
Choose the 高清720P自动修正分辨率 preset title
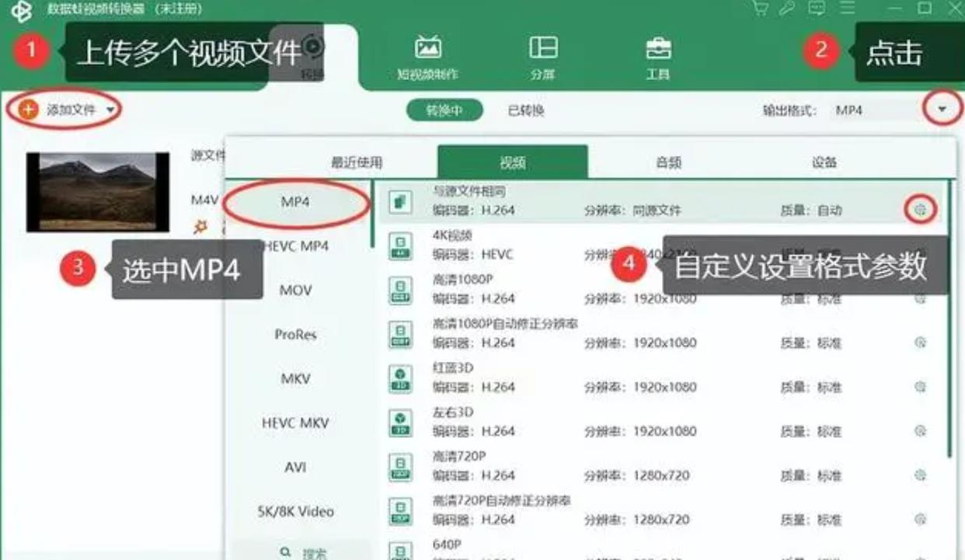pos(501,500)
